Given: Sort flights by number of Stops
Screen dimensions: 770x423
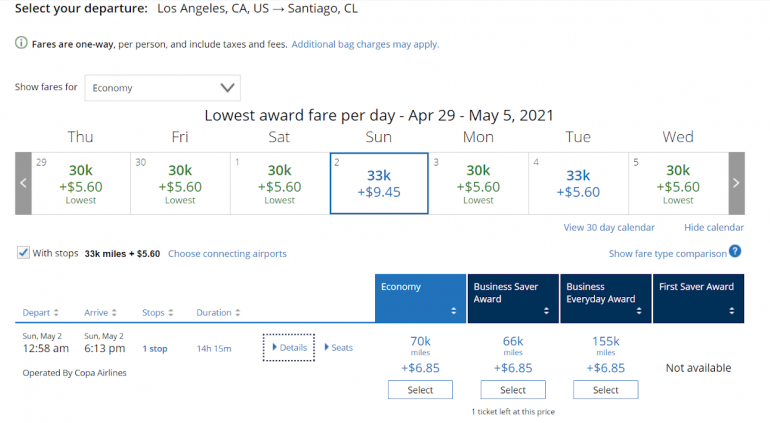Looking at the screenshot, I should pos(158,313).
